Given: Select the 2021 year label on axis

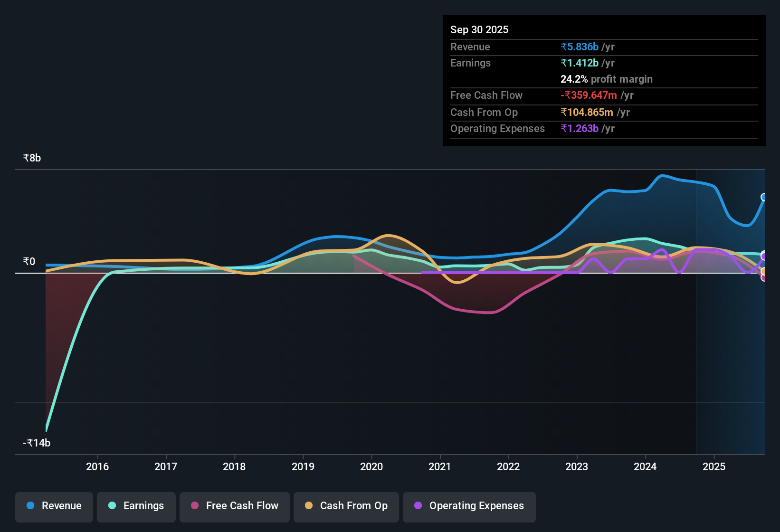Looking at the screenshot, I should pos(440,467).
